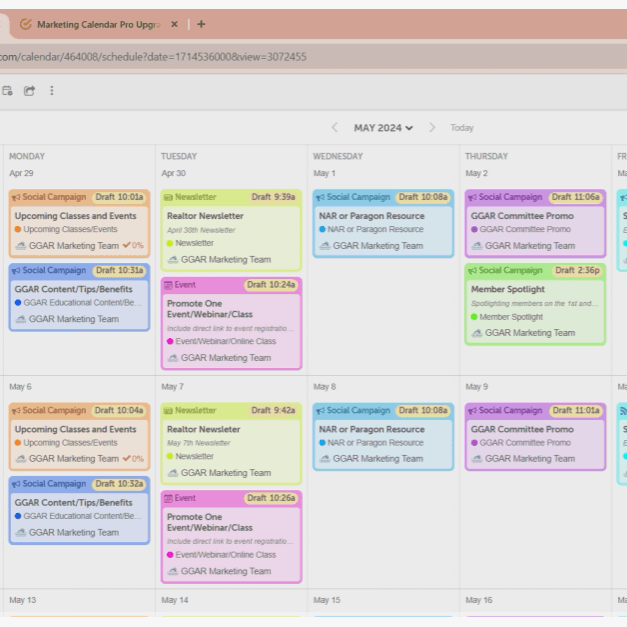
Task: Open Promote One Event/Webinar/Class on Apr 30
Action: point(210,309)
